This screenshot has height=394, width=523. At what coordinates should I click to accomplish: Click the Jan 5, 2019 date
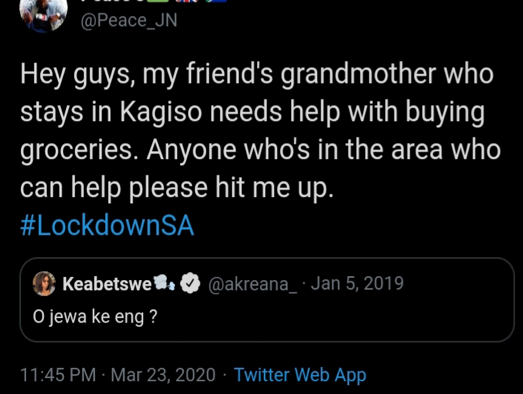click(x=357, y=284)
